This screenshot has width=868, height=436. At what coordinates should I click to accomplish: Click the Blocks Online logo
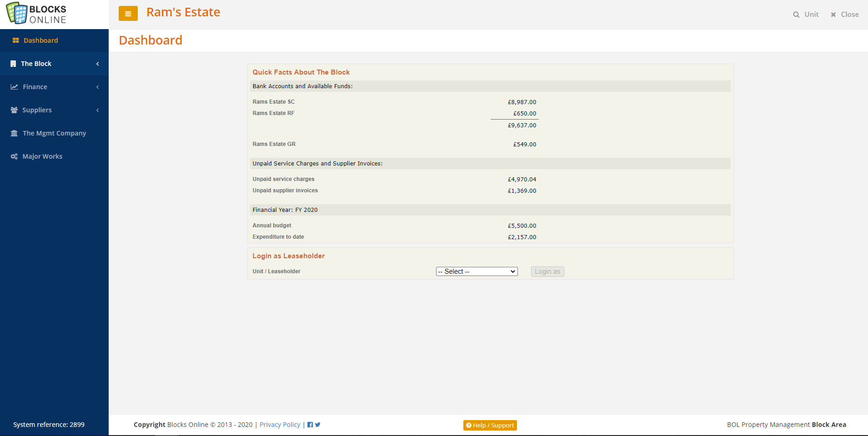(36, 14)
